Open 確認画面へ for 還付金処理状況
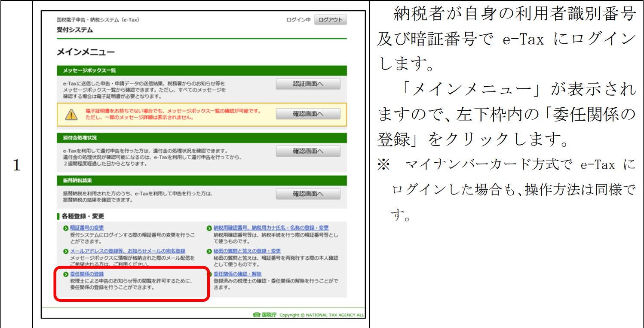 pyautogui.click(x=307, y=152)
